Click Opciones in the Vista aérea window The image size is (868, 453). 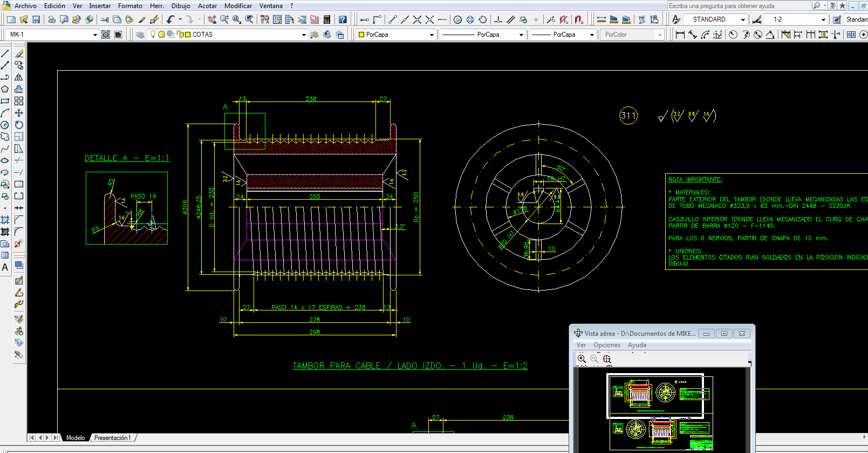tap(606, 345)
